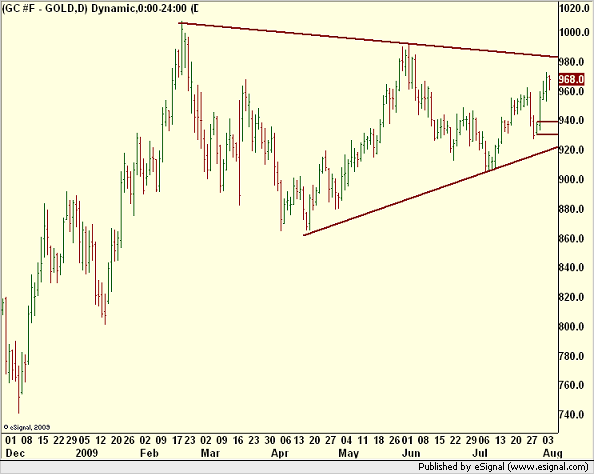Click the 820.0 price axis label

click(x=571, y=297)
